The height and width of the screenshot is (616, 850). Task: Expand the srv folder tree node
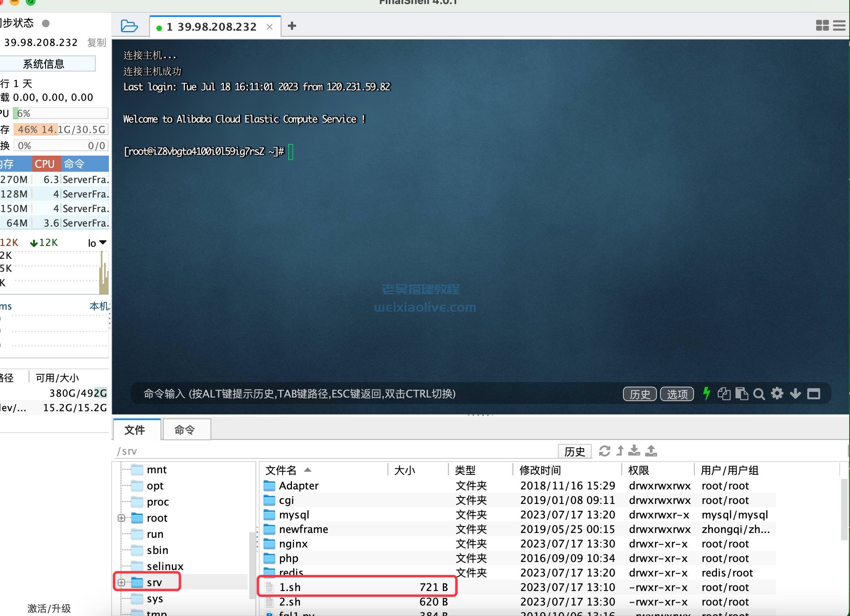[x=121, y=583]
